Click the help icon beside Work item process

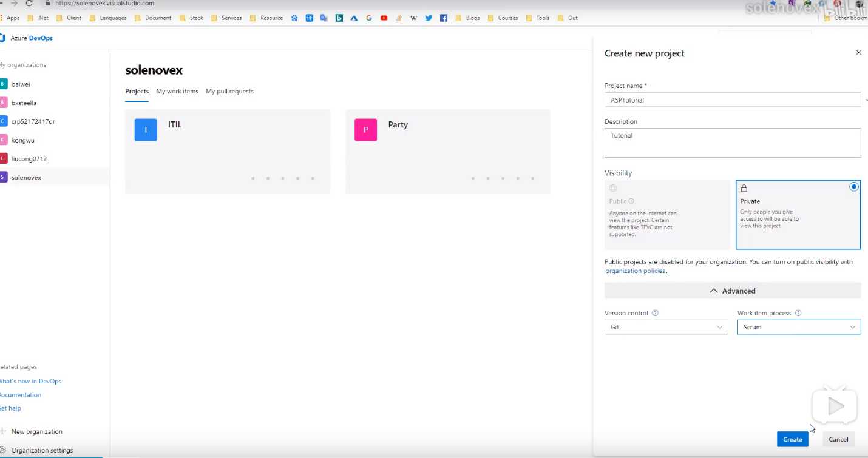pyautogui.click(x=798, y=314)
